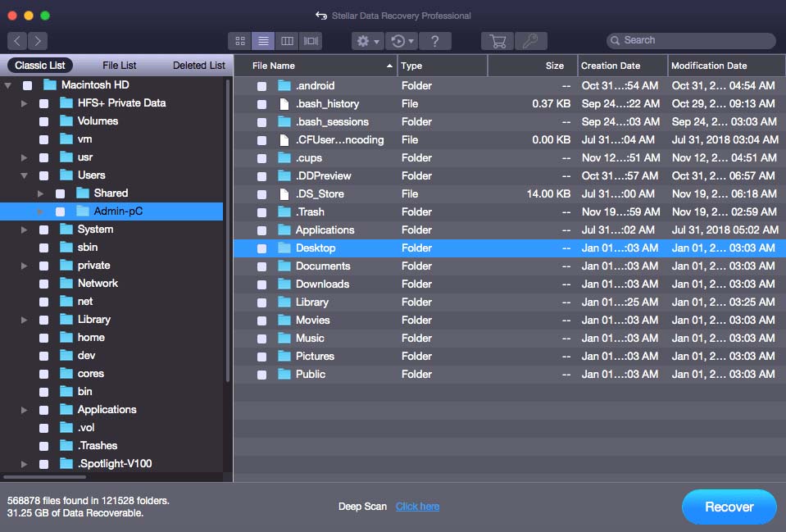Click the .DS_Store file icon
This screenshot has width=786, height=532.
tap(284, 194)
